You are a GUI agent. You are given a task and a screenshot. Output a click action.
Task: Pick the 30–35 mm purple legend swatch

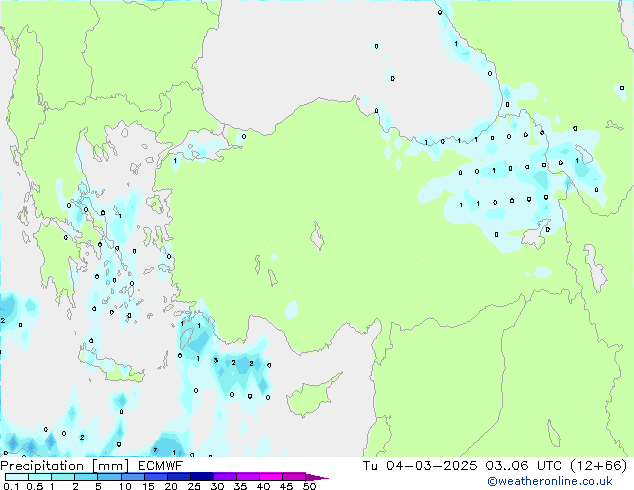[224, 477]
